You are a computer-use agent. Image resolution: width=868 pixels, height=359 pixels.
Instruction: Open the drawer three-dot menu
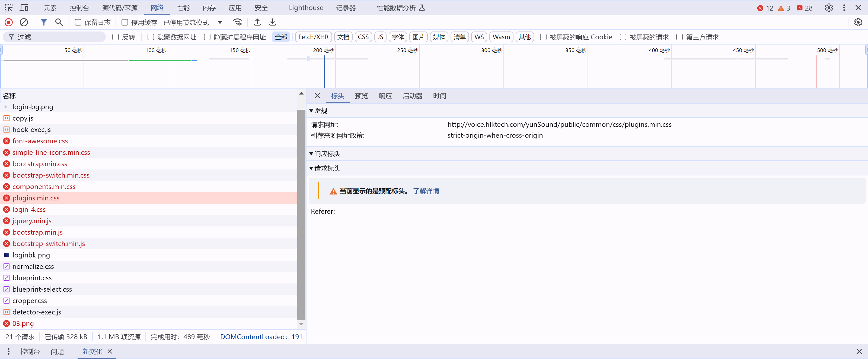[8, 352]
